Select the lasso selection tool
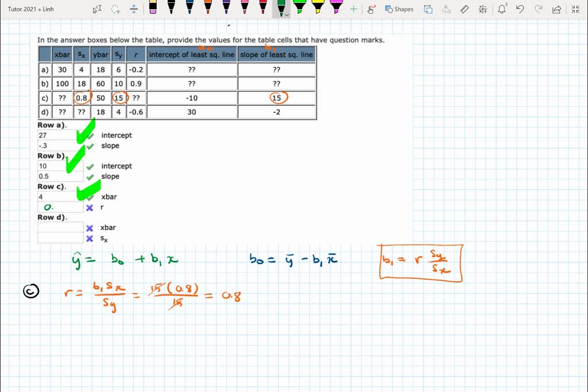The height and width of the screenshot is (392, 588). [114, 8]
